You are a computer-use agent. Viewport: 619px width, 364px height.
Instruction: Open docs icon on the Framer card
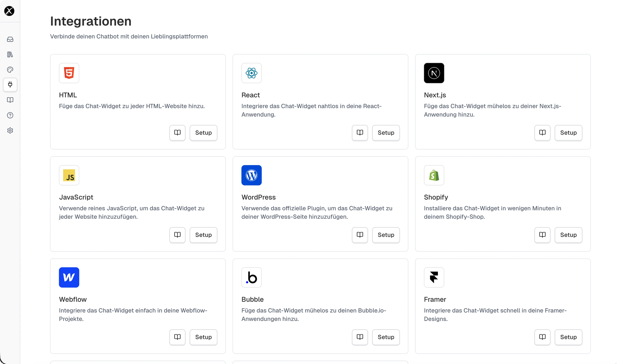[542, 337]
